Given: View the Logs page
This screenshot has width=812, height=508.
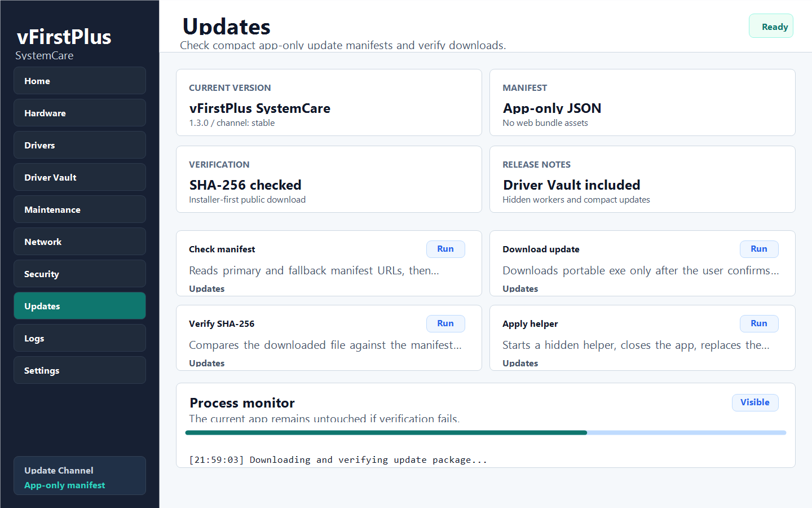Looking at the screenshot, I should click(80, 338).
